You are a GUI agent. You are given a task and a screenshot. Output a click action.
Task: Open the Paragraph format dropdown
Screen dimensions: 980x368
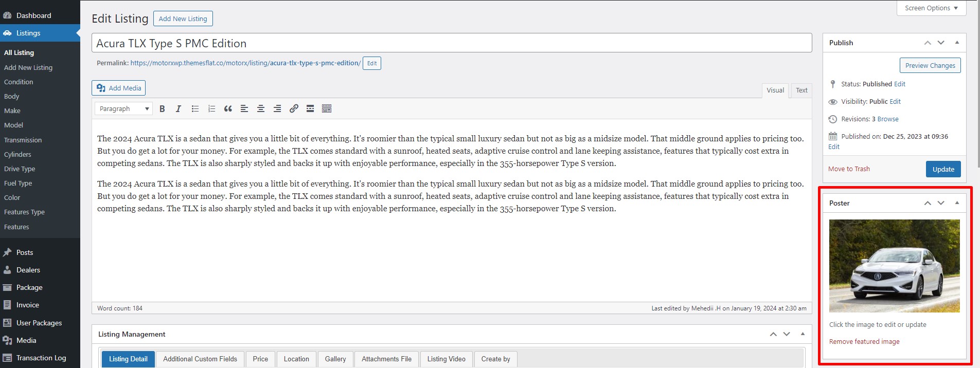coord(123,108)
